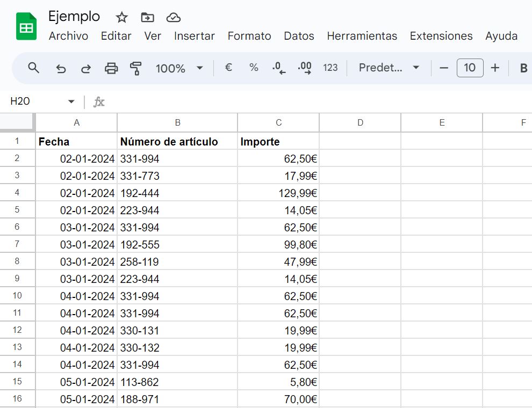The image size is (532, 408).
Task: Open the 123 number formats menu
Action: [330, 68]
